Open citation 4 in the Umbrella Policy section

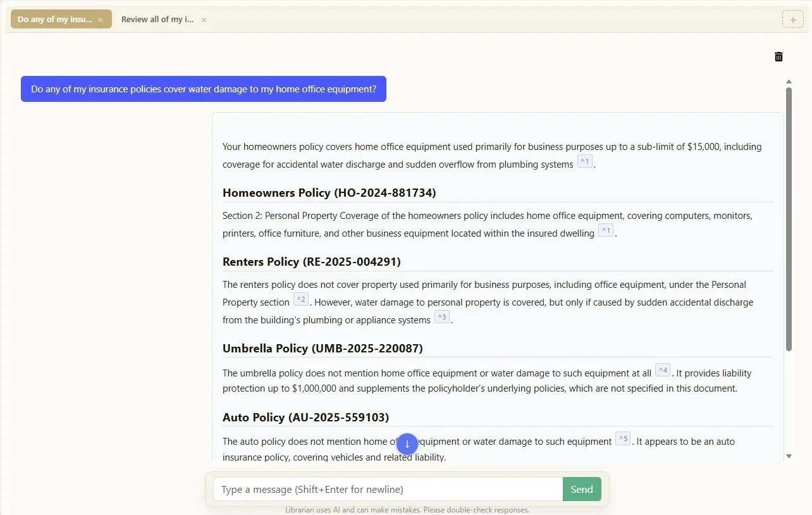coord(662,369)
